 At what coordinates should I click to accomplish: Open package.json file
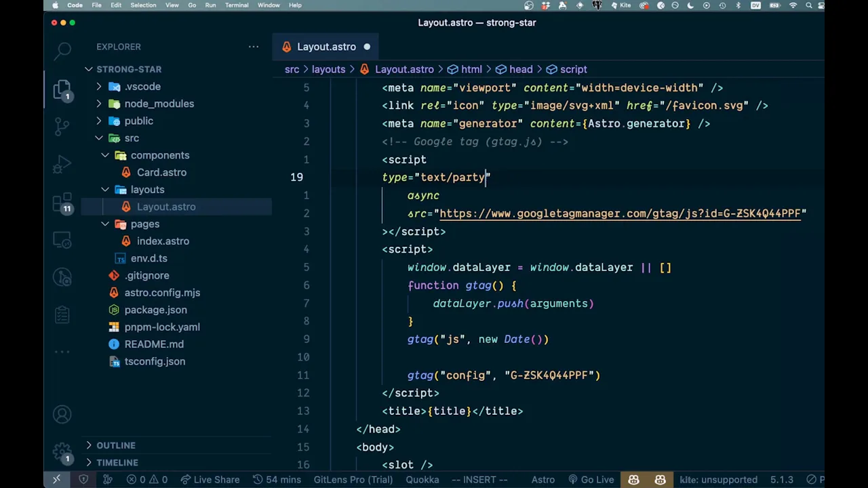click(155, 310)
